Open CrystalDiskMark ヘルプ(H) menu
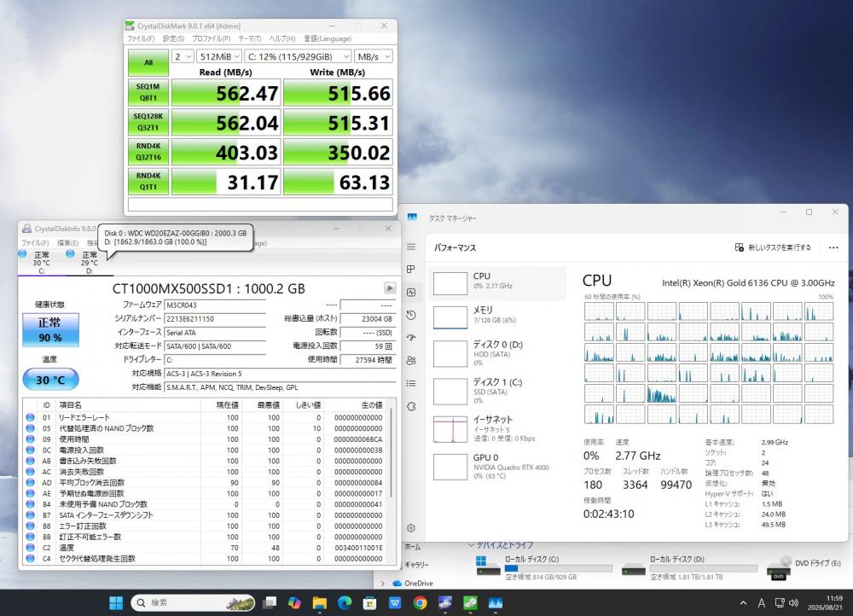 pyautogui.click(x=282, y=38)
